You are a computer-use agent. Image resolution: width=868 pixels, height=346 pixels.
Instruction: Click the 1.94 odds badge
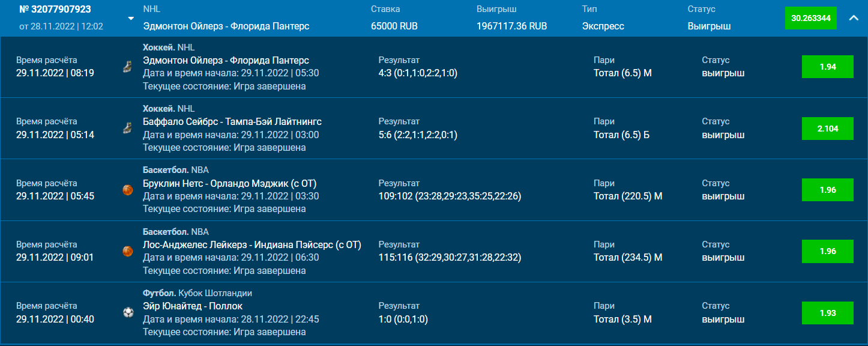828,67
